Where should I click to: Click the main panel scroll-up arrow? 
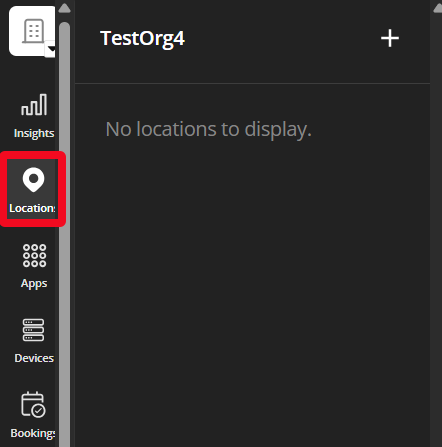coord(438,8)
